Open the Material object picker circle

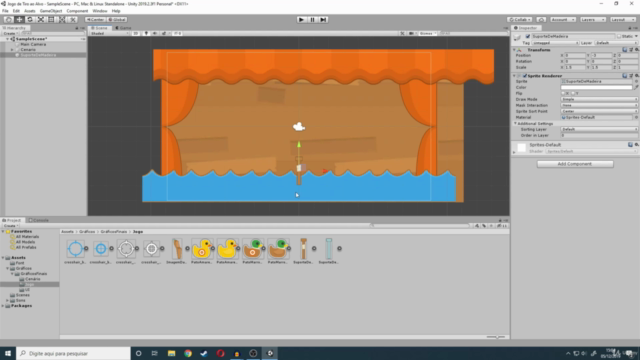point(636,118)
